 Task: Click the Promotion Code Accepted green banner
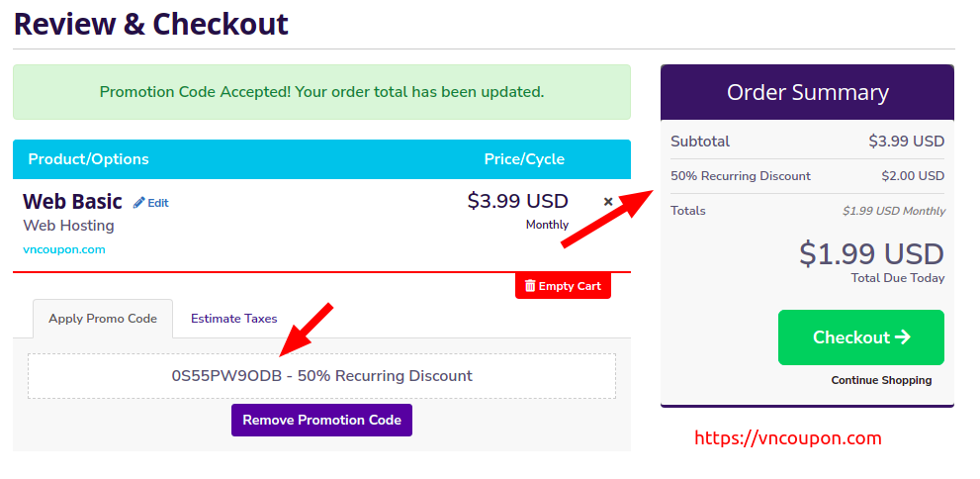321,92
